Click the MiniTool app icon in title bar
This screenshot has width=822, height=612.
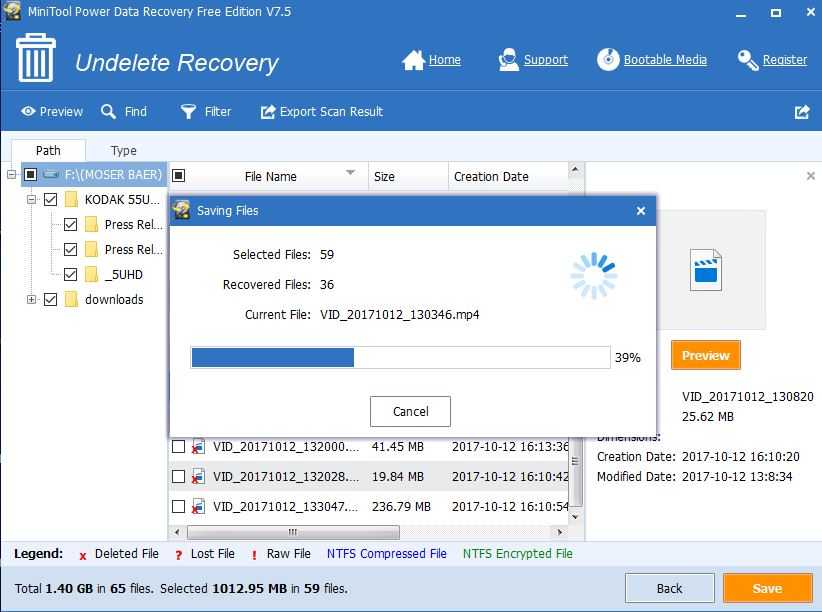point(12,12)
